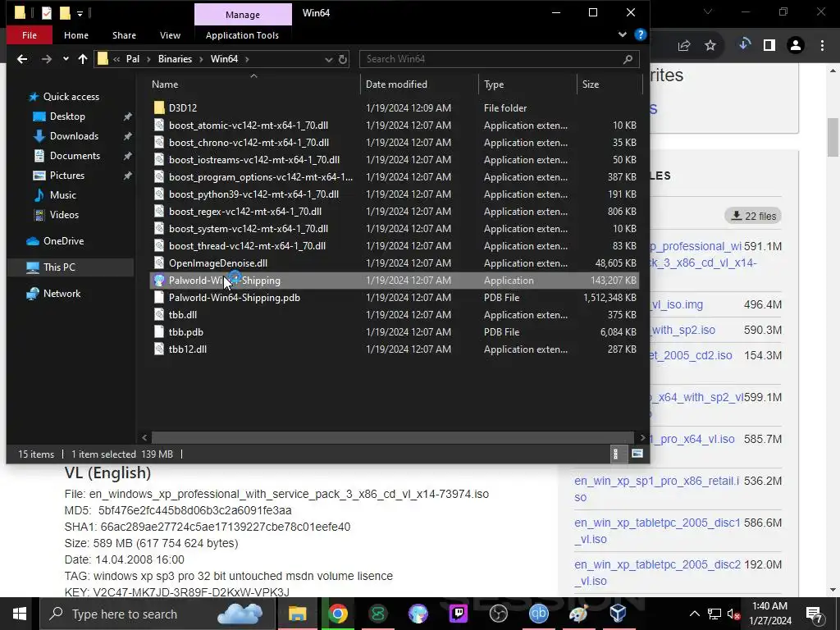Viewport: 840px width, 630px height.
Task: Open the Chrome profile avatar
Action: point(796,46)
